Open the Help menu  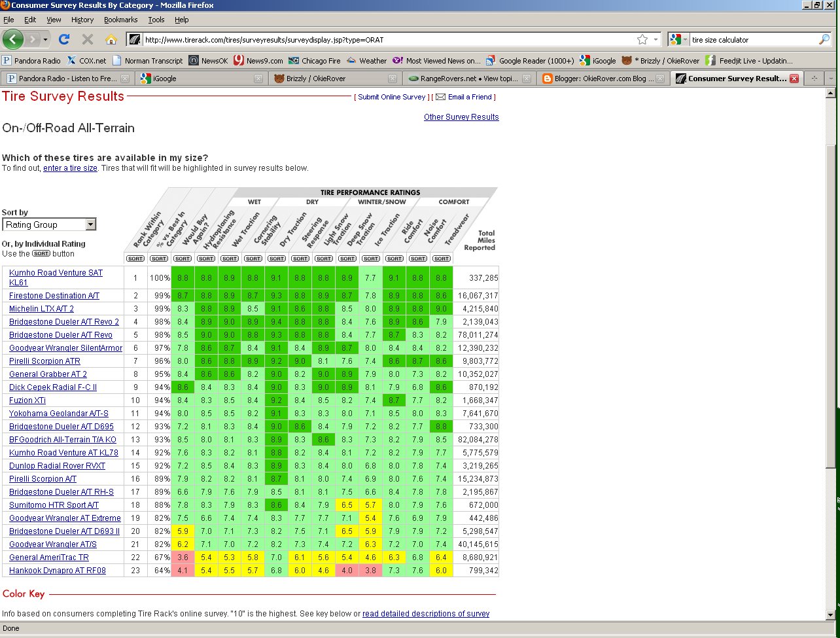coord(182,20)
